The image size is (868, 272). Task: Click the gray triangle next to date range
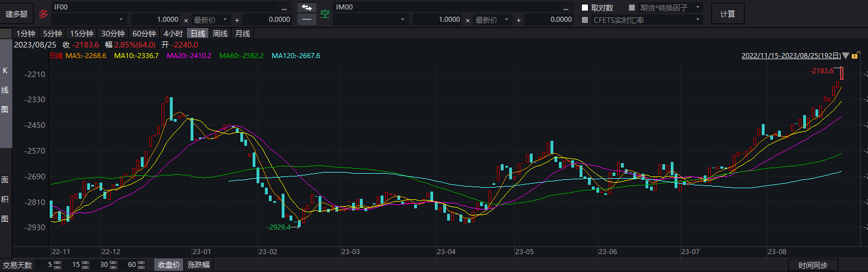click(846, 56)
